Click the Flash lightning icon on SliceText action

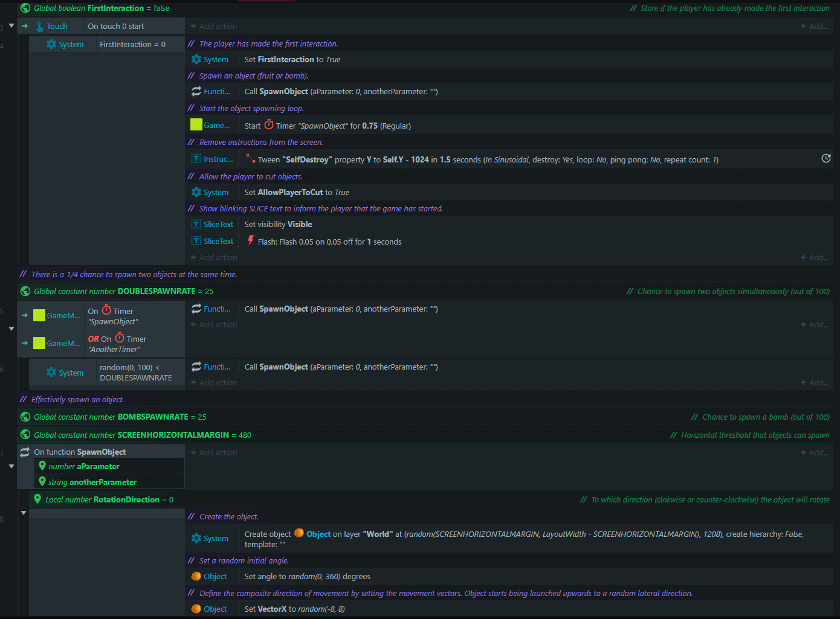(251, 240)
